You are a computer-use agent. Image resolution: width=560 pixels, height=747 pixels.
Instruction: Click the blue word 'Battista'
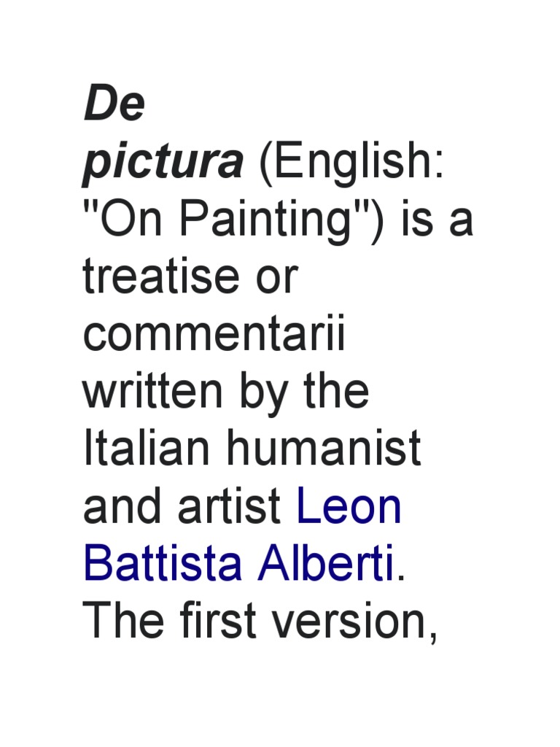[163, 564]
